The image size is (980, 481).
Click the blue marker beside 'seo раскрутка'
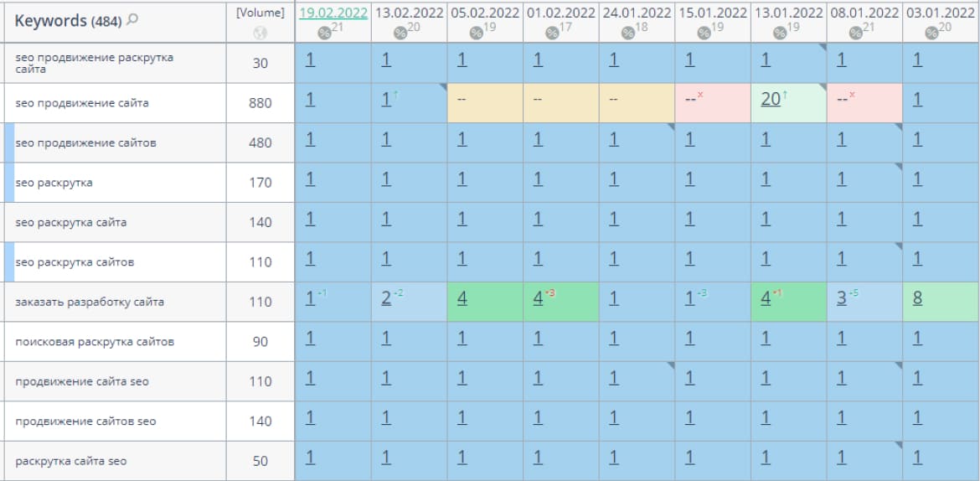pyautogui.click(x=9, y=183)
